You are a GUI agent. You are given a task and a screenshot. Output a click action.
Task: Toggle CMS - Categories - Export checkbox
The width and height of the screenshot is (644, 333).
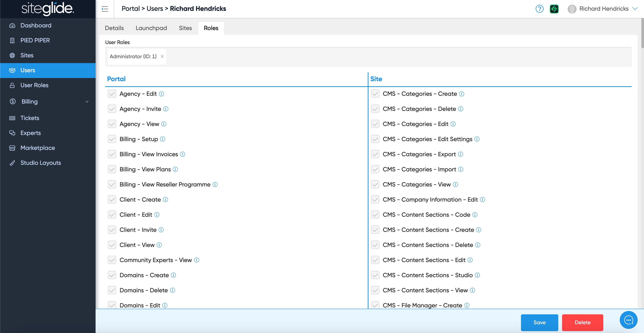click(x=375, y=154)
